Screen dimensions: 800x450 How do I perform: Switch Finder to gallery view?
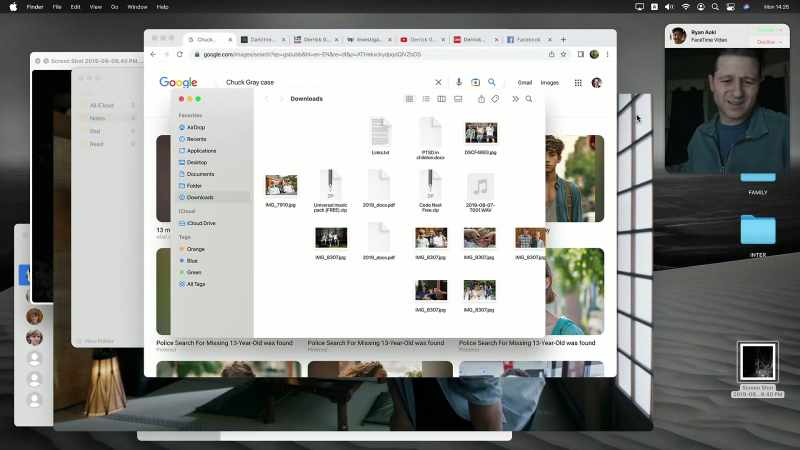coord(458,99)
